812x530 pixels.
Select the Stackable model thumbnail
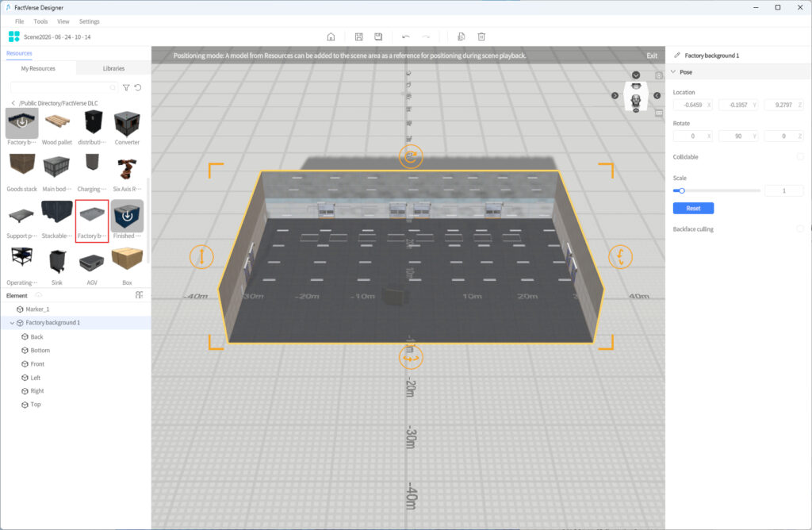pyautogui.click(x=57, y=212)
